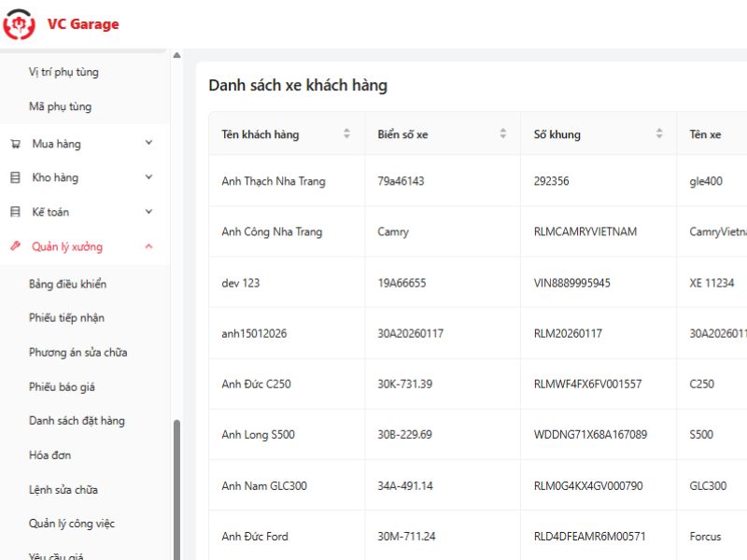Click the Kho hàng inventory icon
747x560 pixels.
15,177
